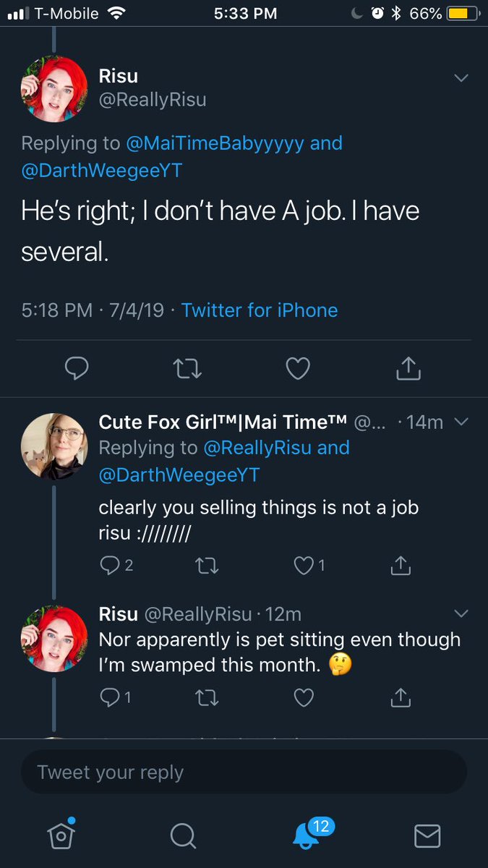Like Risu's tweet about several jobs
The height and width of the screenshot is (868, 488).
[x=298, y=369]
